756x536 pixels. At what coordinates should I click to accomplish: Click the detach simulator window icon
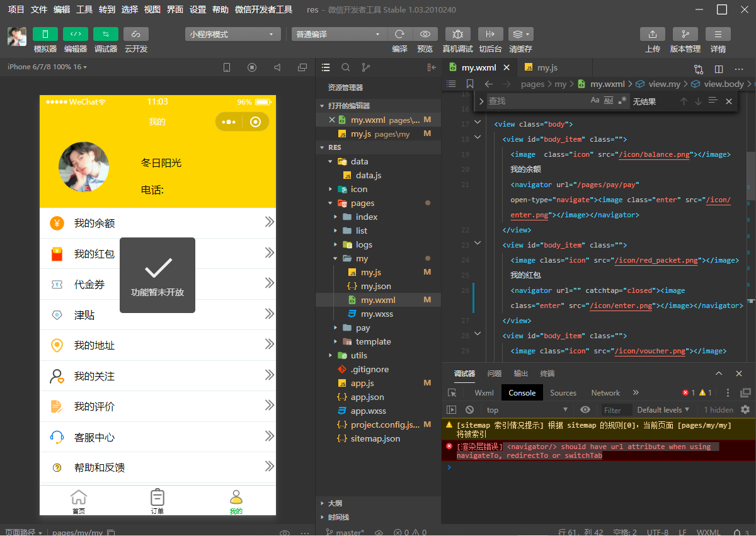[302, 67]
